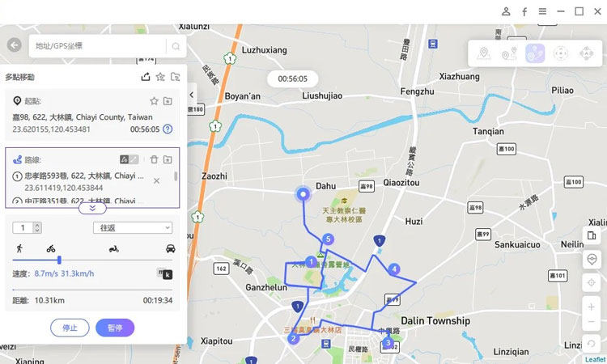Click the export route share icon

click(146, 77)
